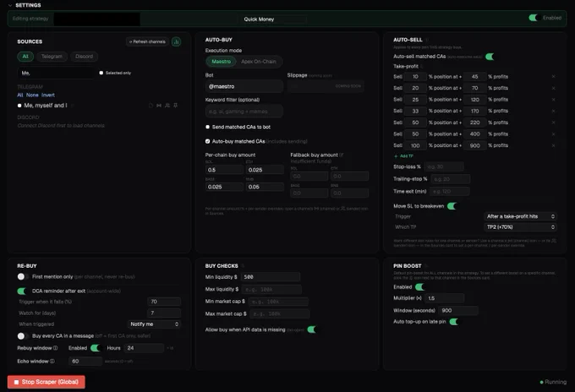The image size is (575, 392).
Task: Click the Min liquidity $ field showing 500
Action: [271, 277]
